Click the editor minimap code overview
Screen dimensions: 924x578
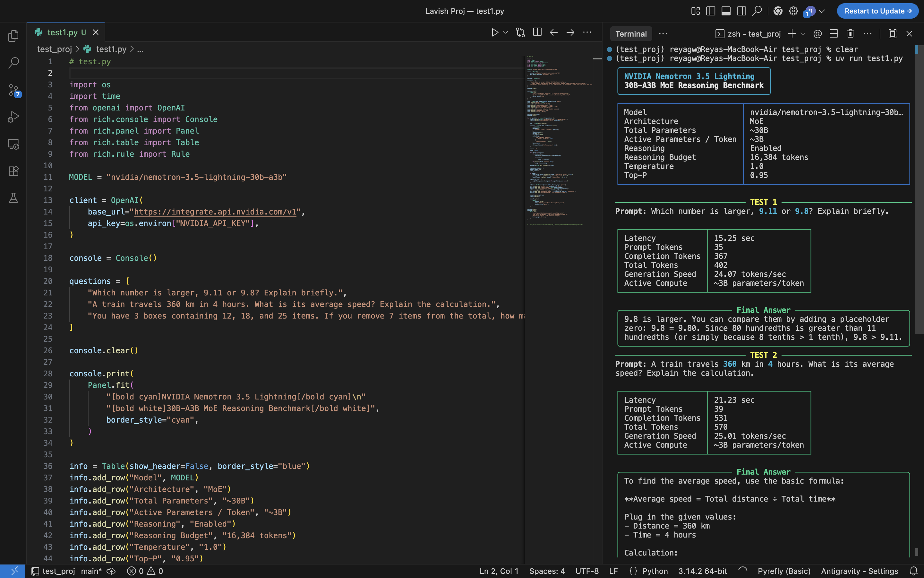559,141
